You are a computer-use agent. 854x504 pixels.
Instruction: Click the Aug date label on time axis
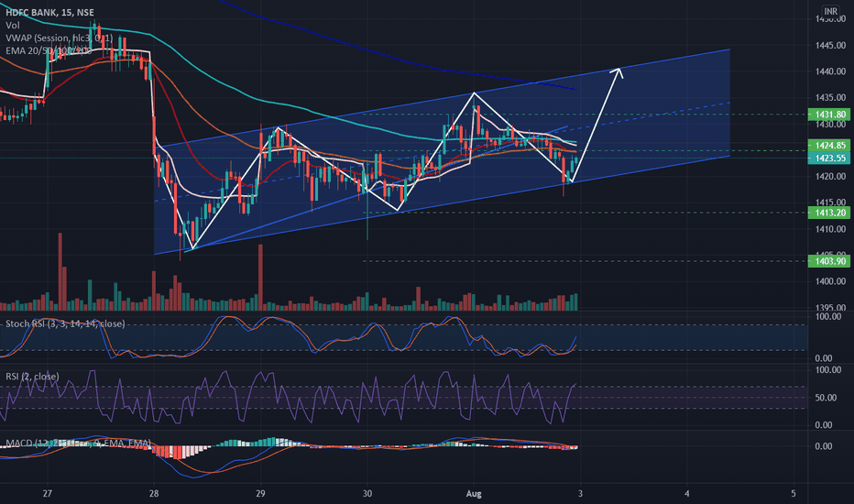(x=474, y=494)
